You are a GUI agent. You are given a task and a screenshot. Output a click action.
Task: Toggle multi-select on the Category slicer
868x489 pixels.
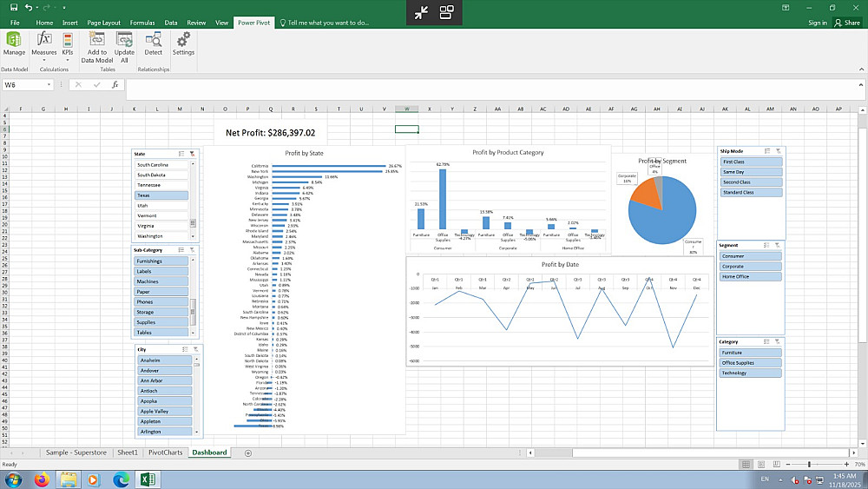(x=766, y=341)
